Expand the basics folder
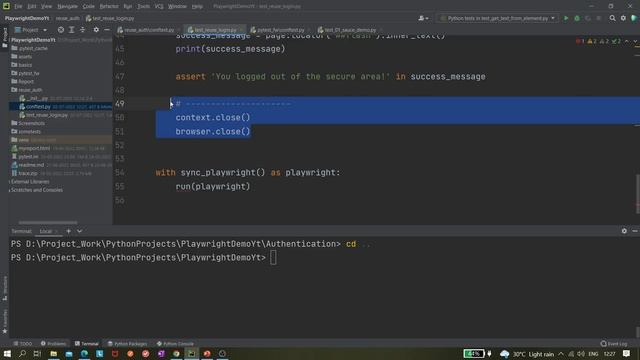 click(x=22, y=65)
